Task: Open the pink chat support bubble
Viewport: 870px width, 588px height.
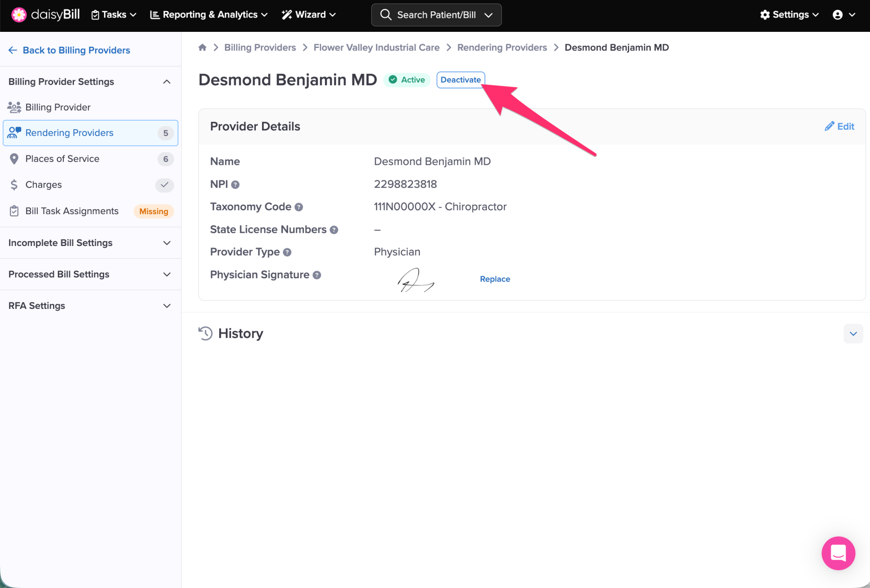Action: coord(838,553)
